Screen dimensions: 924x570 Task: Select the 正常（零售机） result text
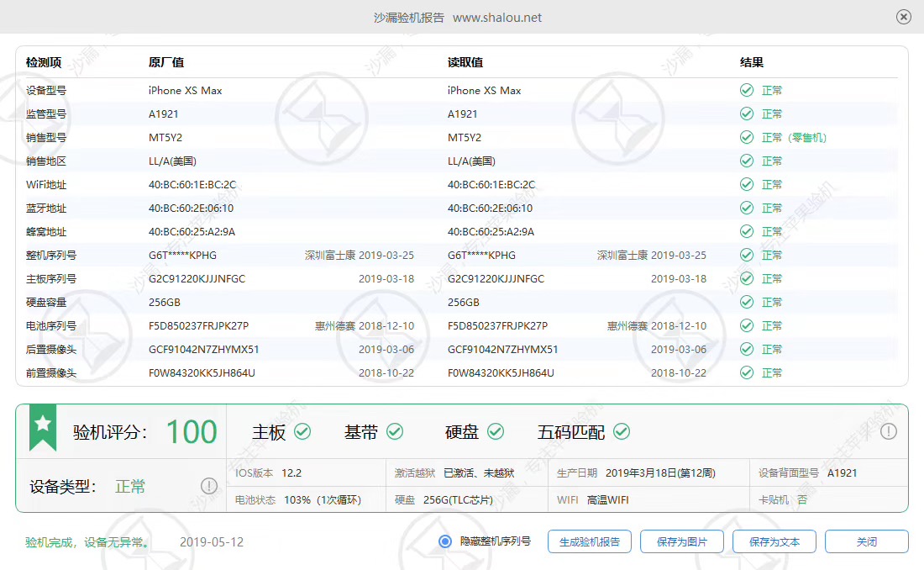pos(794,138)
